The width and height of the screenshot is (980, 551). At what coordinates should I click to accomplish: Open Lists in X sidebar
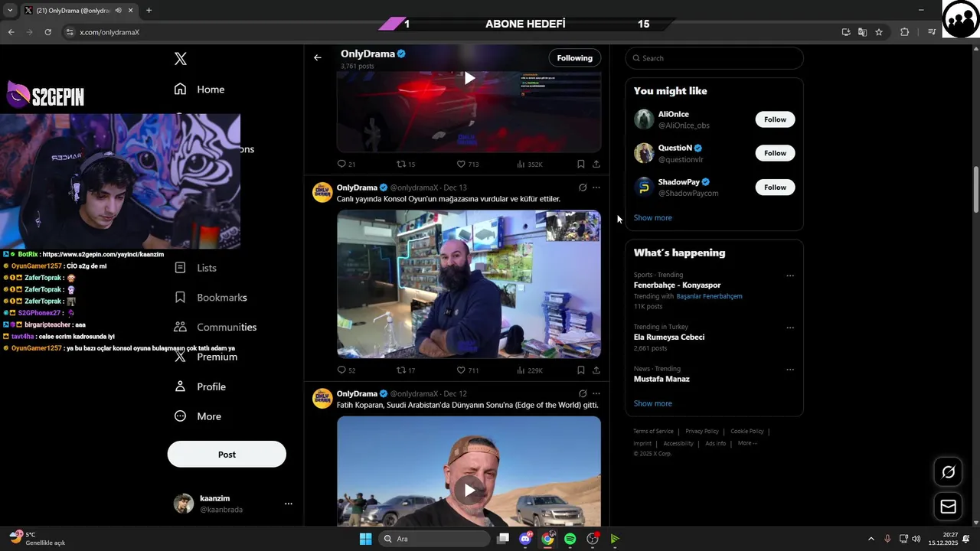(x=195, y=268)
